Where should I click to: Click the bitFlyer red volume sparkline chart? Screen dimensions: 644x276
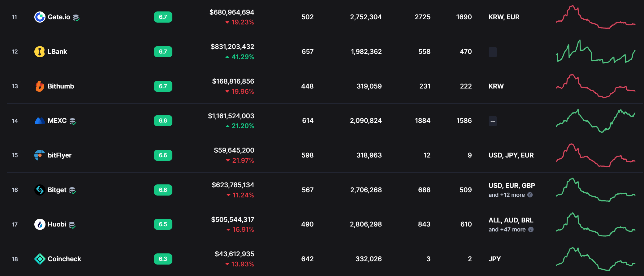(595, 155)
